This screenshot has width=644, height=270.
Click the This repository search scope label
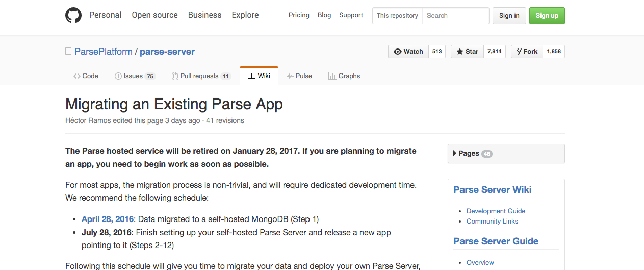tap(397, 16)
